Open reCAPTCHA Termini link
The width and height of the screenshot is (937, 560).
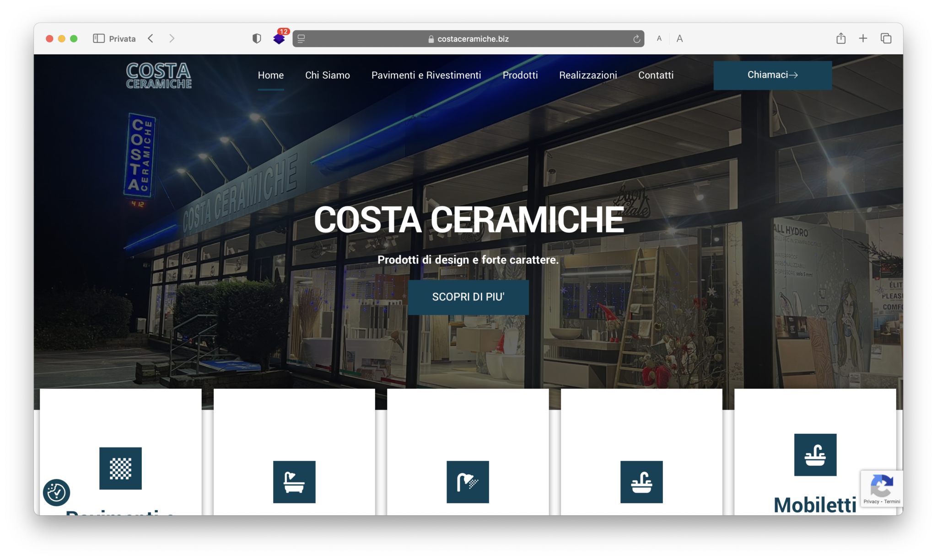tap(892, 501)
